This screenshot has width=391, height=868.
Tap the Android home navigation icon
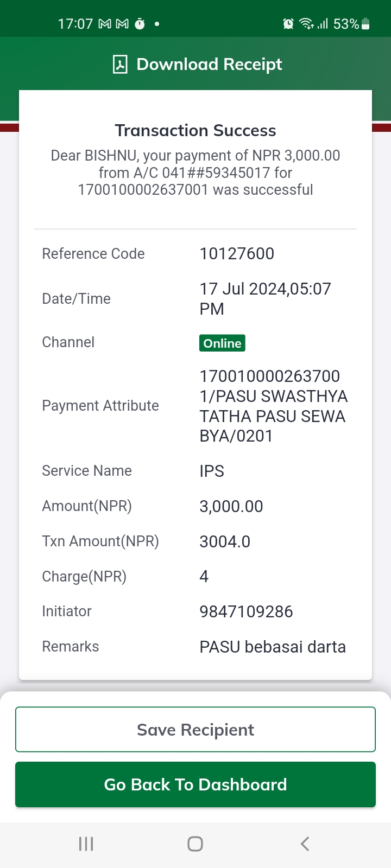[x=195, y=844]
